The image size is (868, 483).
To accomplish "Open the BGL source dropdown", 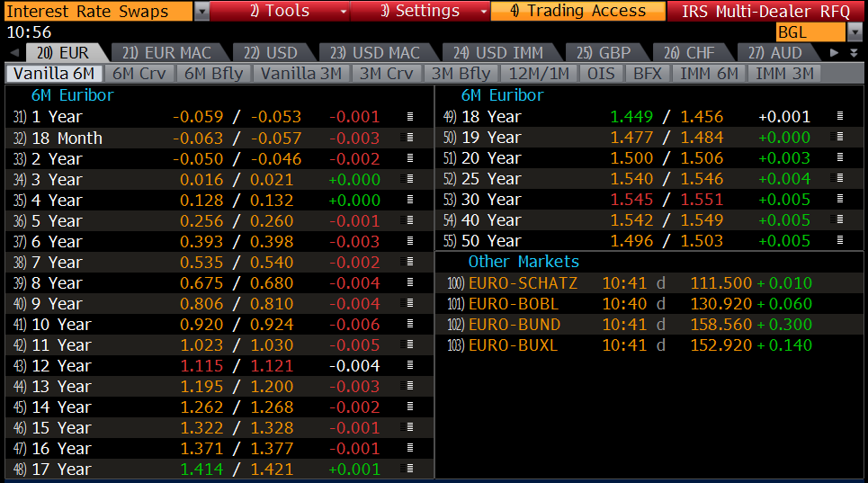I will 855,32.
